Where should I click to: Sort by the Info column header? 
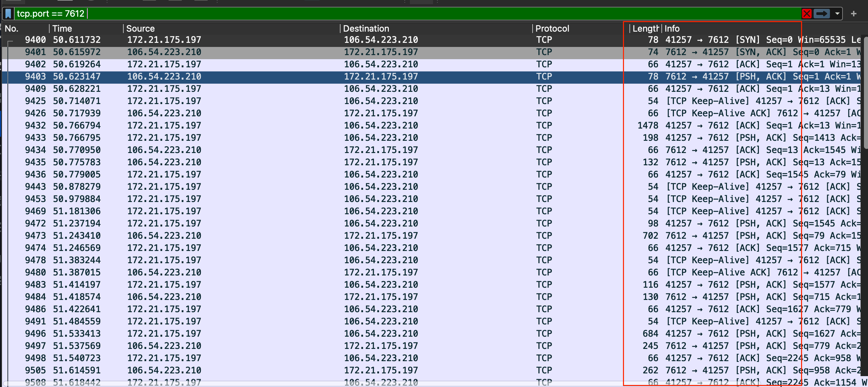tap(761, 29)
